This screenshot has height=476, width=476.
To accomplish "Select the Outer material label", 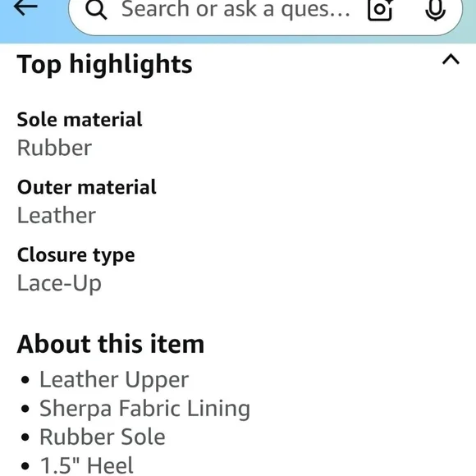I will tap(87, 187).
